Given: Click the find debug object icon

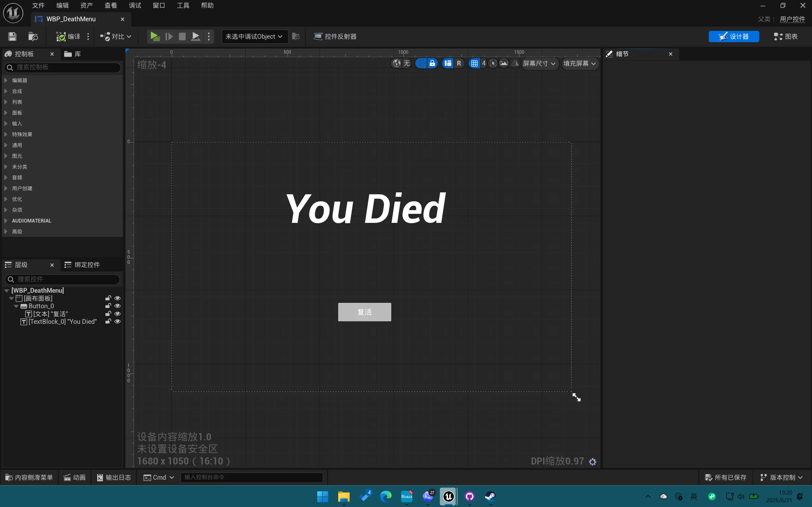Looking at the screenshot, I should (x=296, y=37).
